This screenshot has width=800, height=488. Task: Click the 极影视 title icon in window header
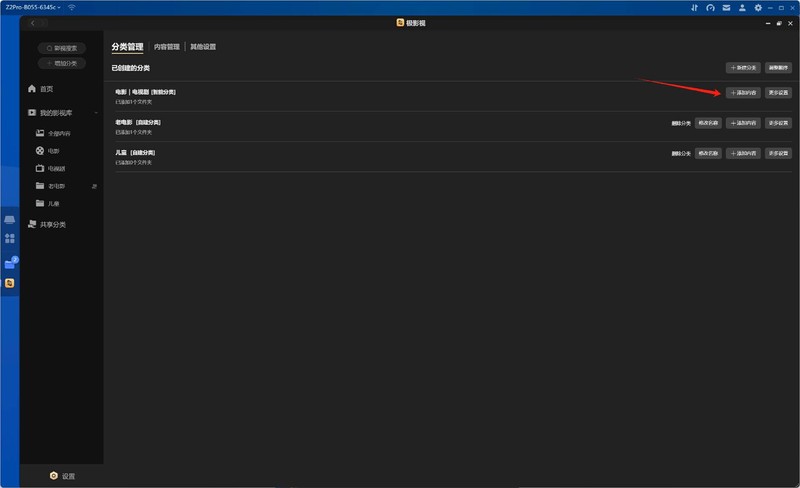[x=401, y=22]
